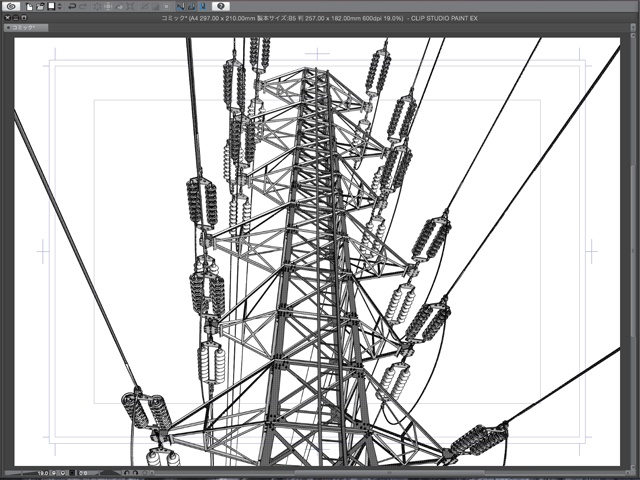Click the Fill toolbar icon

click(x=119, y=7)
